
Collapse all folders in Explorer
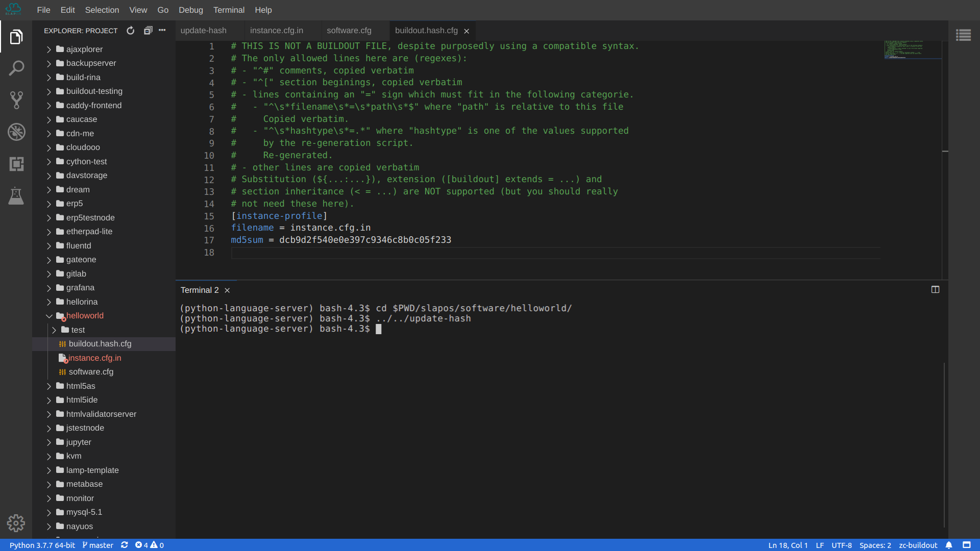pos(148,31)
